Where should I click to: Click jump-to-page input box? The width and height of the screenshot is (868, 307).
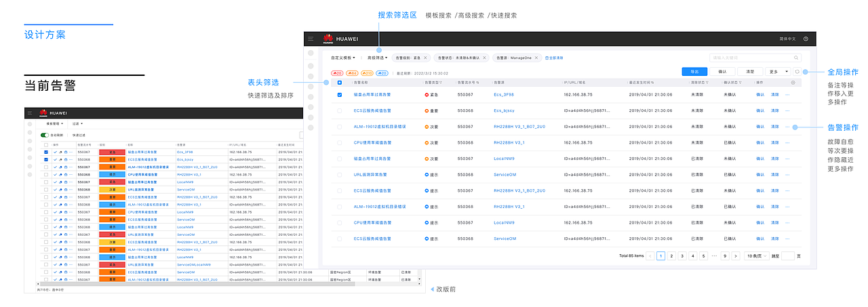coord(787,255)
